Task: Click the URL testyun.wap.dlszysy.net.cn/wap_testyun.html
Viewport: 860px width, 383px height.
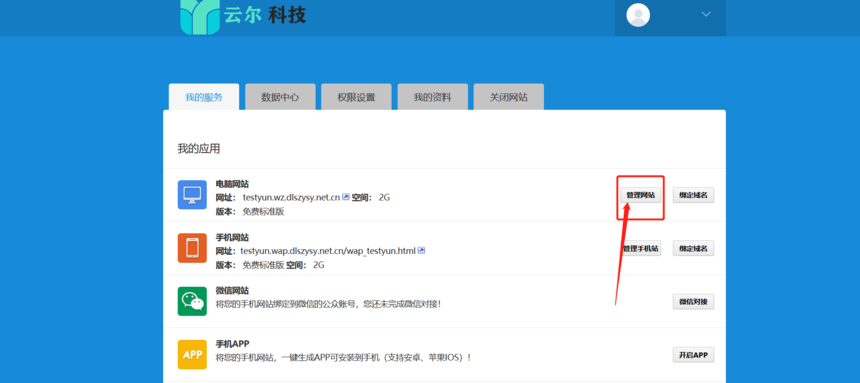Action: [328, 251]
